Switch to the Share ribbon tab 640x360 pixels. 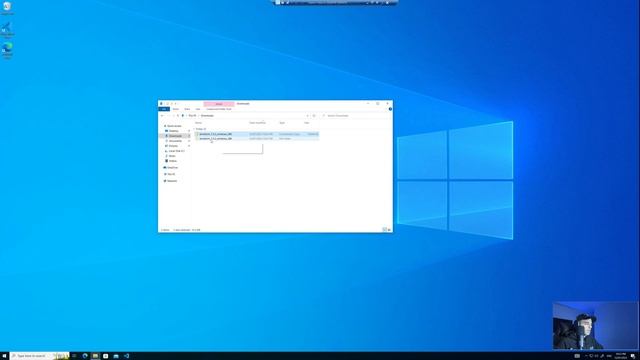pos(187,109)
